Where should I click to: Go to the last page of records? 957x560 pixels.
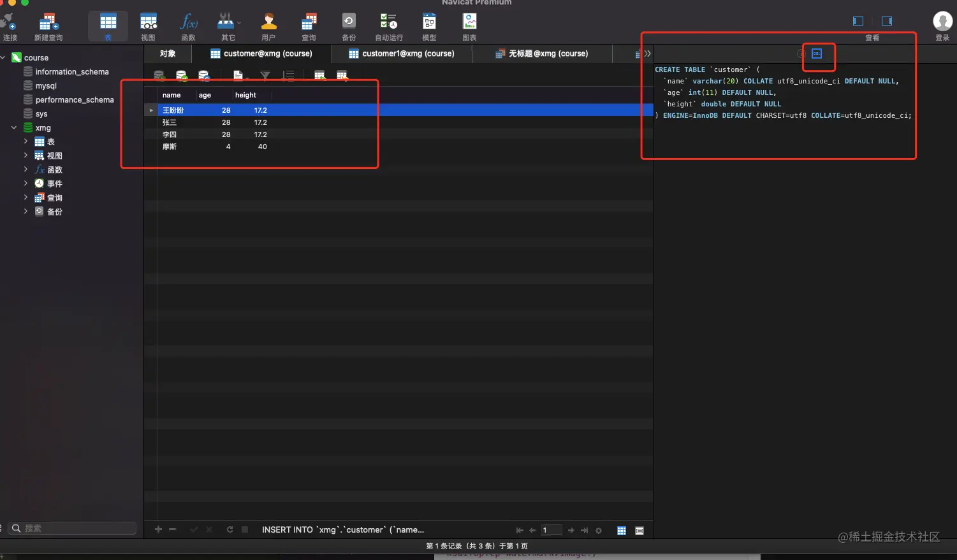pyautogui.click(x=584, y=530)
